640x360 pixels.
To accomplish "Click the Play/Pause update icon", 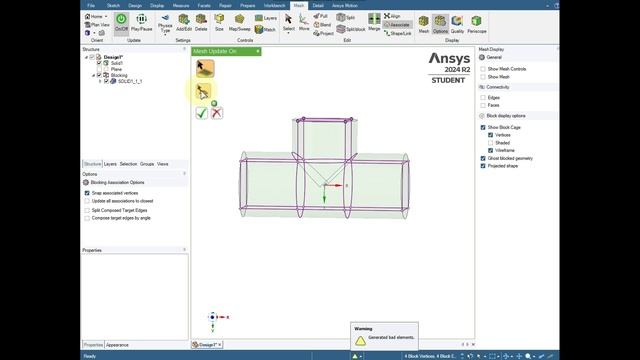I will point(141,22).
